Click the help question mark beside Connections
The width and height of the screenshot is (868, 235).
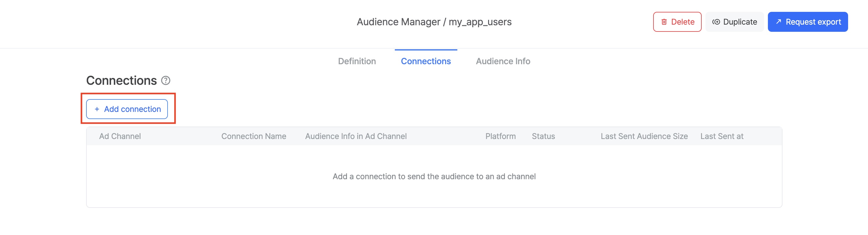[x=165, y=81]
